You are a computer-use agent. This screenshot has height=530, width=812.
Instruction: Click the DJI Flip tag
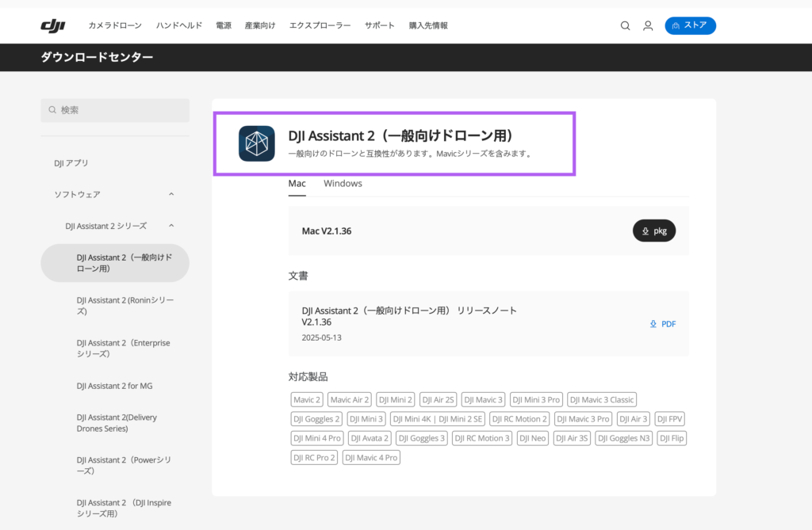672,438
